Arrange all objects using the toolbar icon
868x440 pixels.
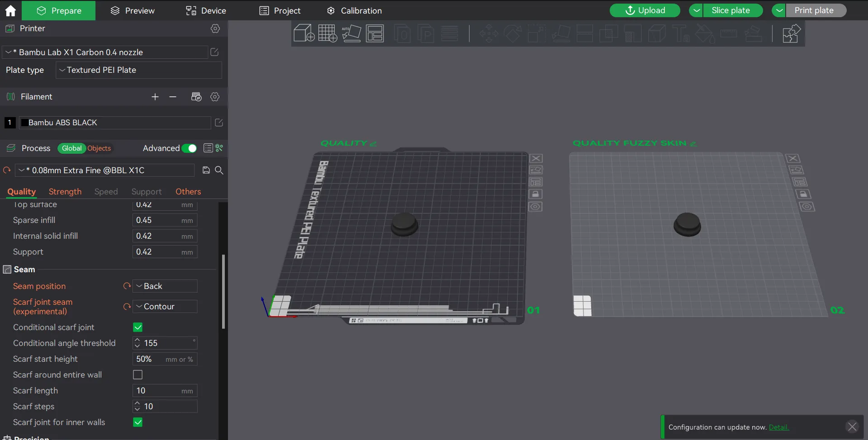[375, 33]
